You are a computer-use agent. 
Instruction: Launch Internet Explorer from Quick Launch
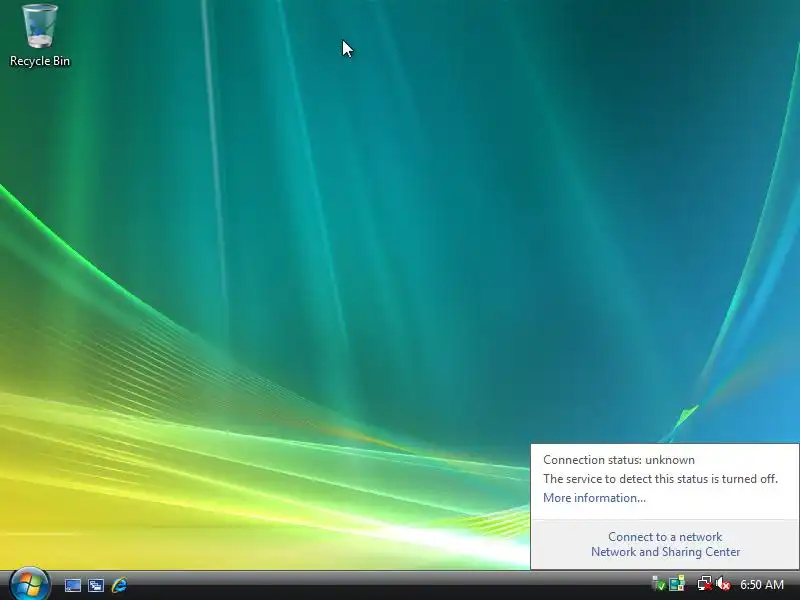tap(119, 585)
